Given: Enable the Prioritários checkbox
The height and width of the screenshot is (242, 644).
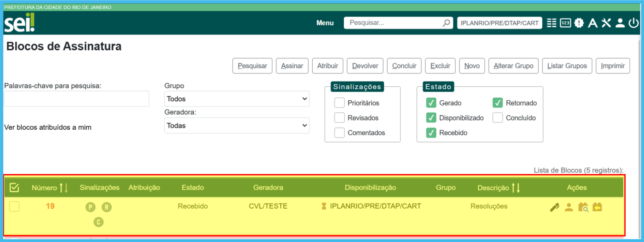Looking at the screenshot, I should coord(339,103).
